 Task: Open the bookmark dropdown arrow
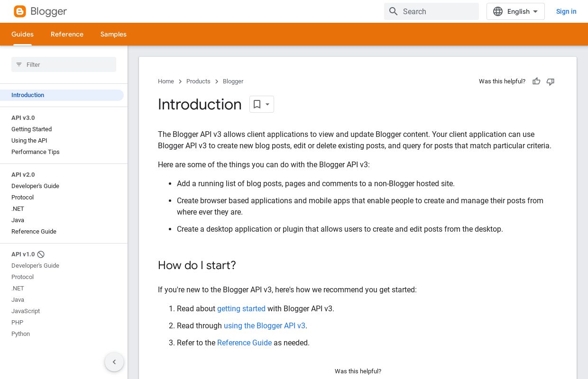pyautogui.click(x=267, y=104)
